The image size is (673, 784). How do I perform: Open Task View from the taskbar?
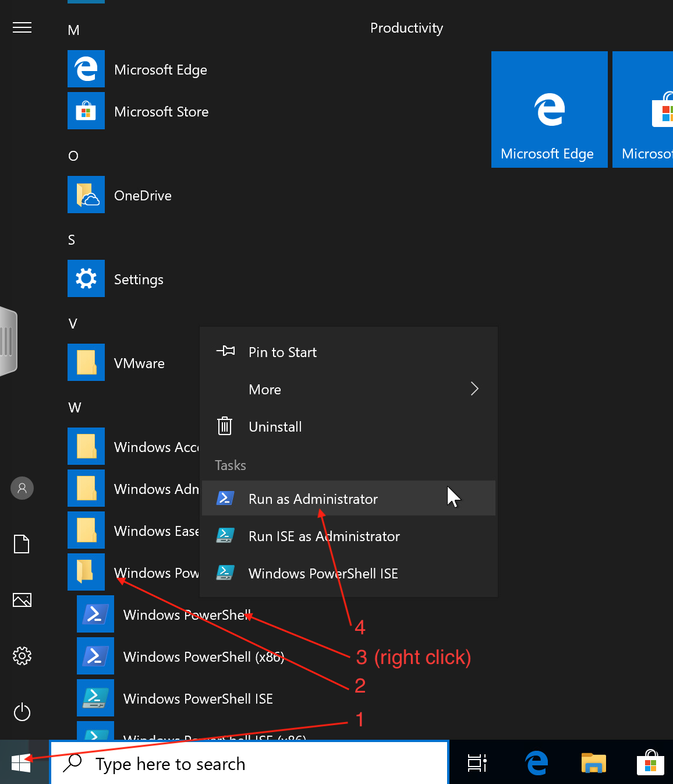click(477, 762)
